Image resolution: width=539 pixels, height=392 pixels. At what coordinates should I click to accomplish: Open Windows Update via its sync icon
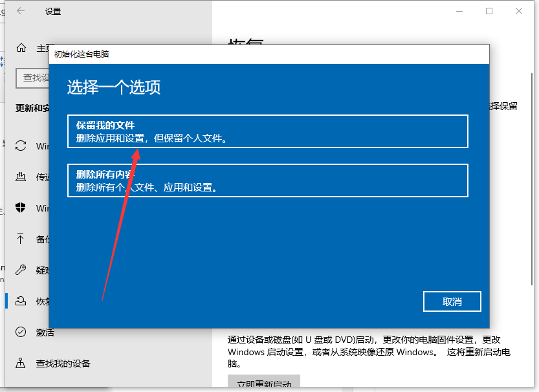21,146
